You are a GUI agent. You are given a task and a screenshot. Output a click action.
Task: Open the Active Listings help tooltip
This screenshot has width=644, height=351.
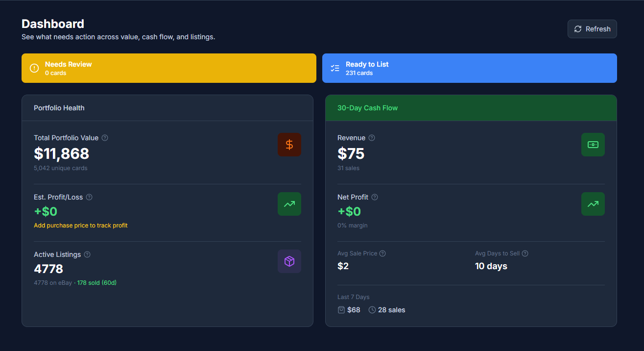pos(87,254)
